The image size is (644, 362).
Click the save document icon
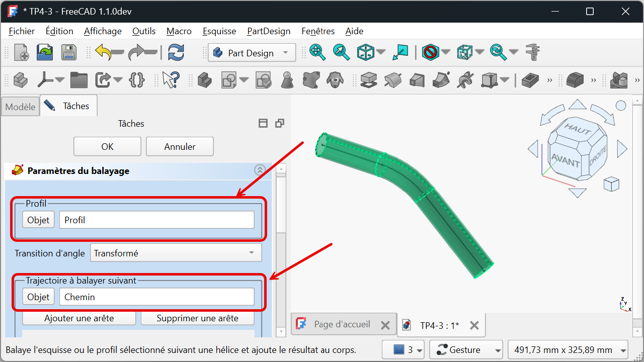68,52
